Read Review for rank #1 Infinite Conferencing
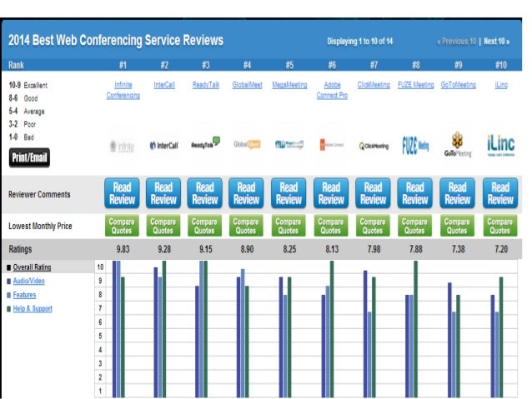The image size is (532, 399). pyautogui.click(x=122, y=193)
